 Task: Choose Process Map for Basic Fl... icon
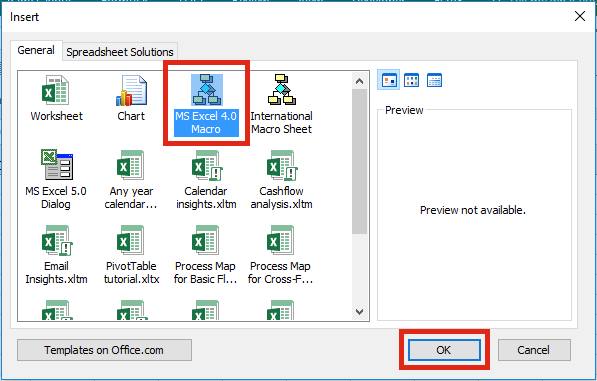pos(206,240)
